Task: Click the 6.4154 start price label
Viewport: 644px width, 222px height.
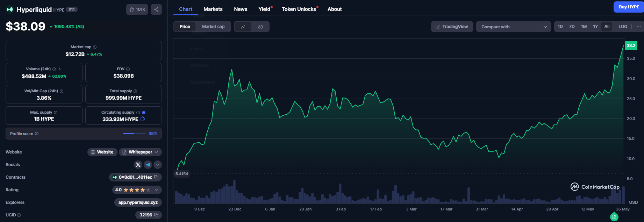Action: point(182,174)
